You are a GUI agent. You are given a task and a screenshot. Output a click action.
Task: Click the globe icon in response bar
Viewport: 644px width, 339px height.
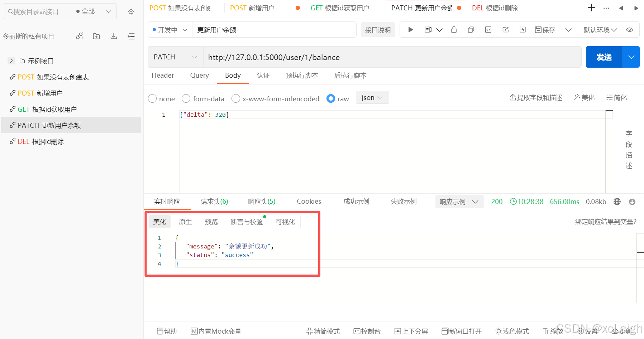(x=617, y=202)
